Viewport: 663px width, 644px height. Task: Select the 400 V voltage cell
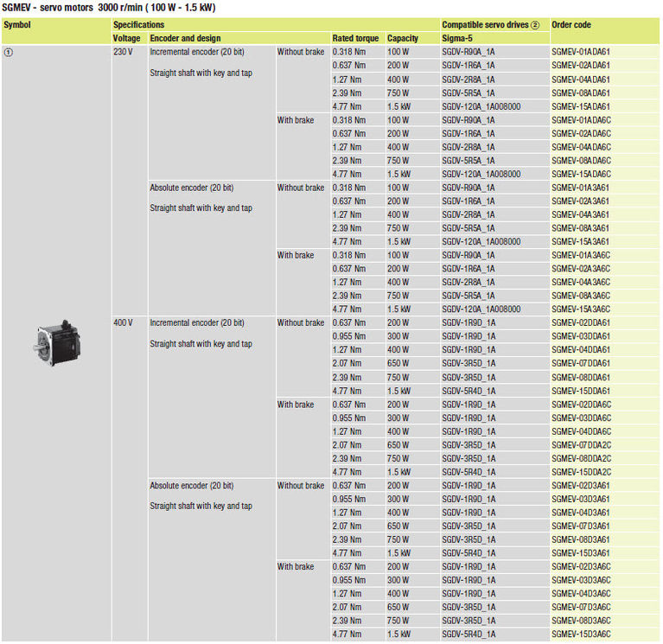coord(123,322)
